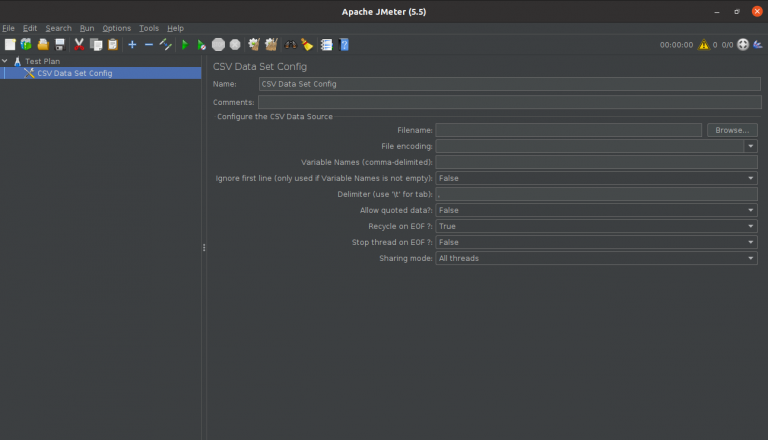Image resolution: width=768 pixels, height=440 pixels.
Task: Open the Sharing mode dropdown
Action: (596, 258)
